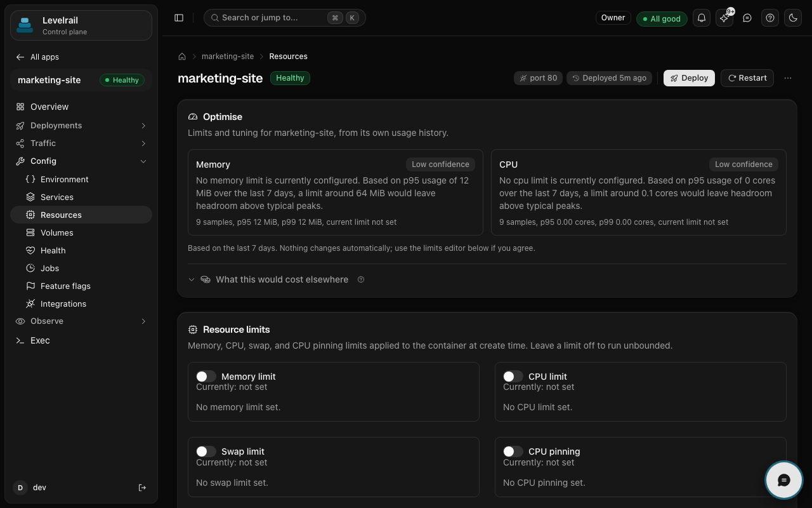Click the Deploy button
Image resolution: width=812 pixels, height=508 pixels.
coord(689,78)
